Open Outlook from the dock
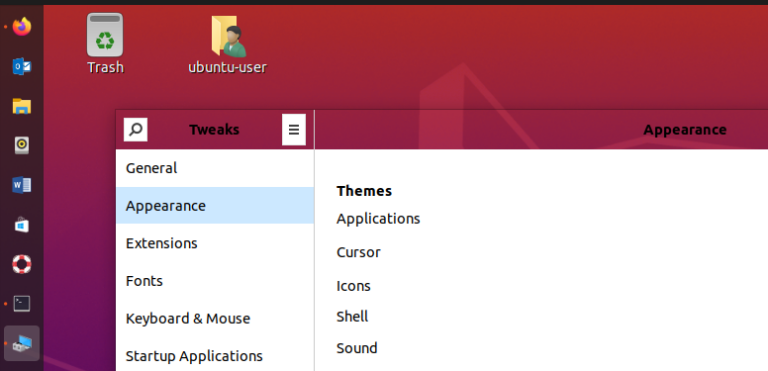The image size is (768, 371). tap(22, 66)
